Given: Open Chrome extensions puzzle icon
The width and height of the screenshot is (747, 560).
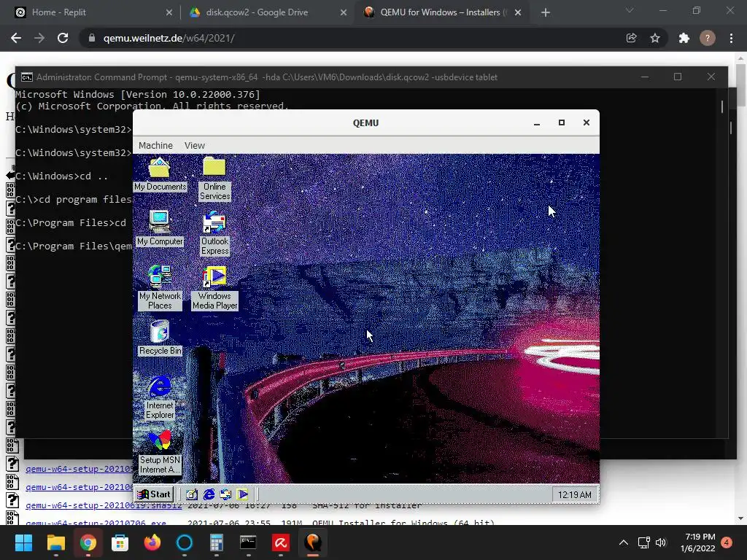Looking at the screenshot, I should pyautogui.click(x=684, y=38).
